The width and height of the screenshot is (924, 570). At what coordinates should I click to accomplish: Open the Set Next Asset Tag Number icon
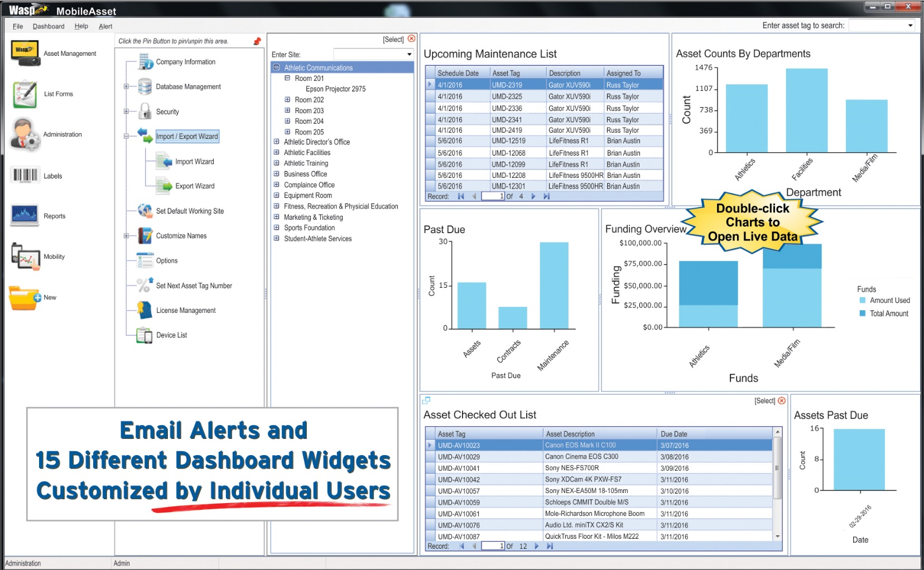(145, 285)
